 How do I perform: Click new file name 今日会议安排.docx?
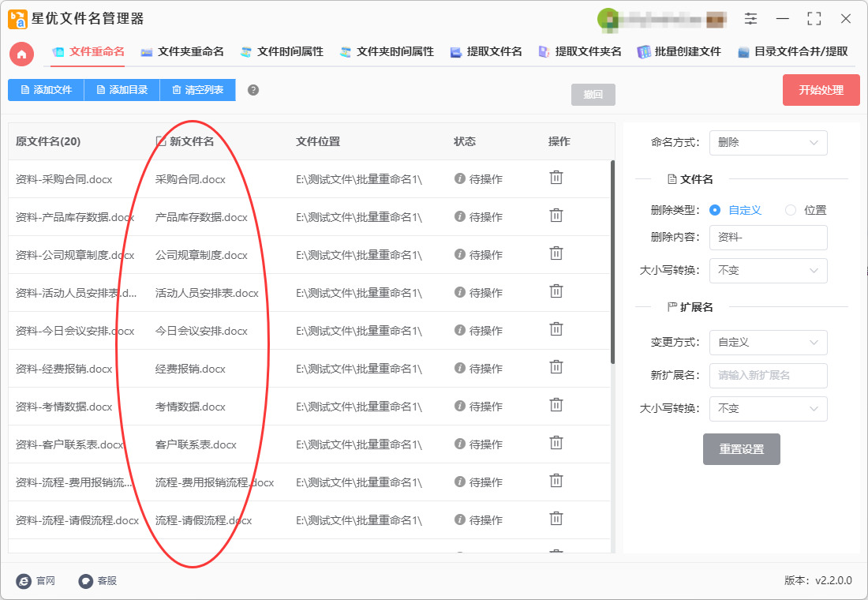(201, 332)
